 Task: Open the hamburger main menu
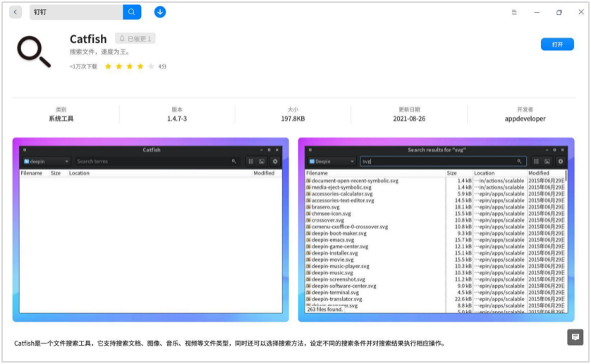[x=514, y=12]
